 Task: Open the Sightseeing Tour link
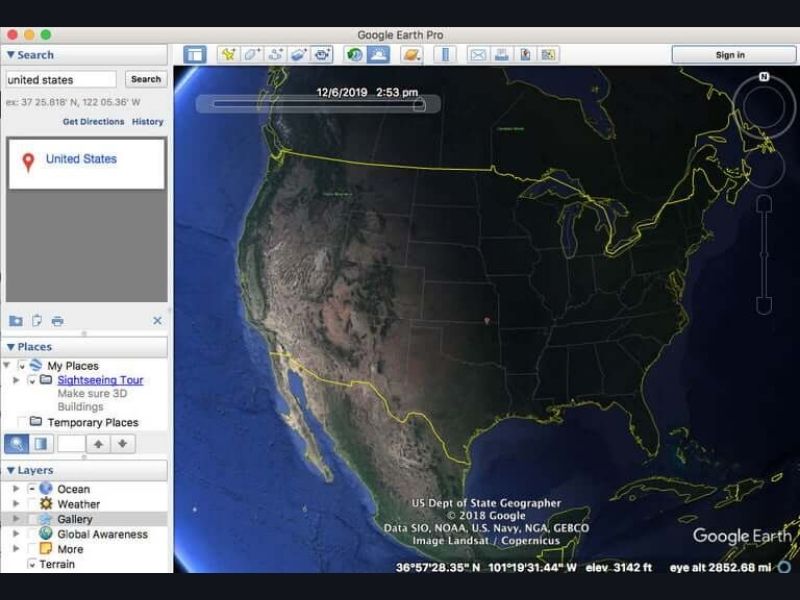point(100,380)
